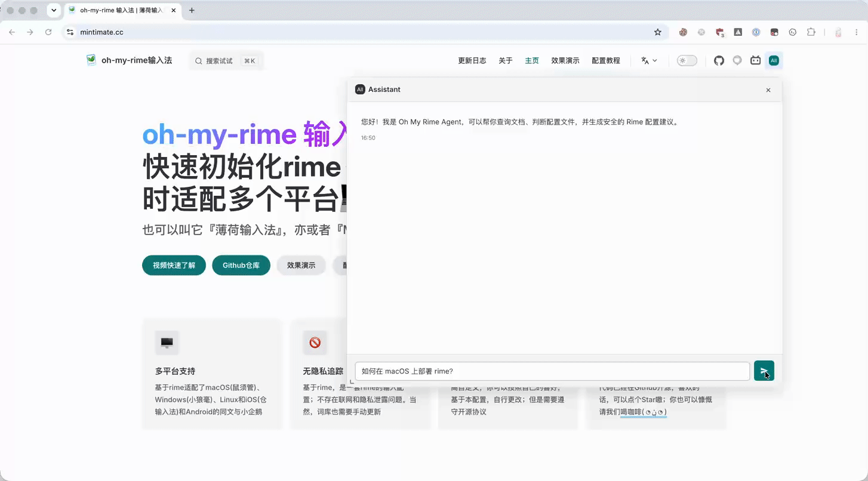Click the 无隐私追踪 card title
Screen dimensions: 868x481
tap(323, 371)
